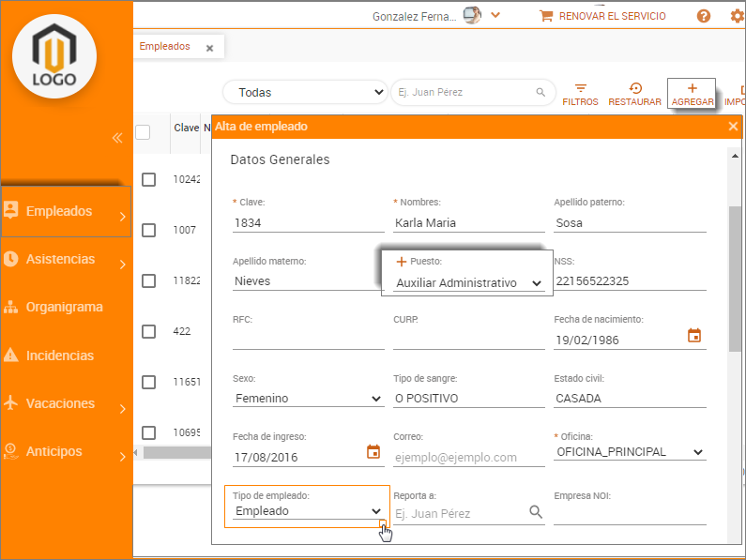Click the Agregar button
Viewport: 746px width, 560px height.
(x=692, y=93)
